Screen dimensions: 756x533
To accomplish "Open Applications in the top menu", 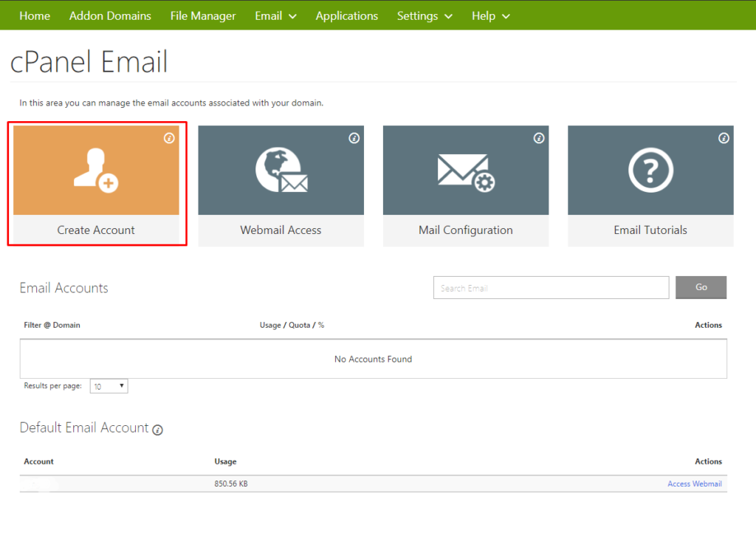I will pyautogui.click(x=347, y=16).
